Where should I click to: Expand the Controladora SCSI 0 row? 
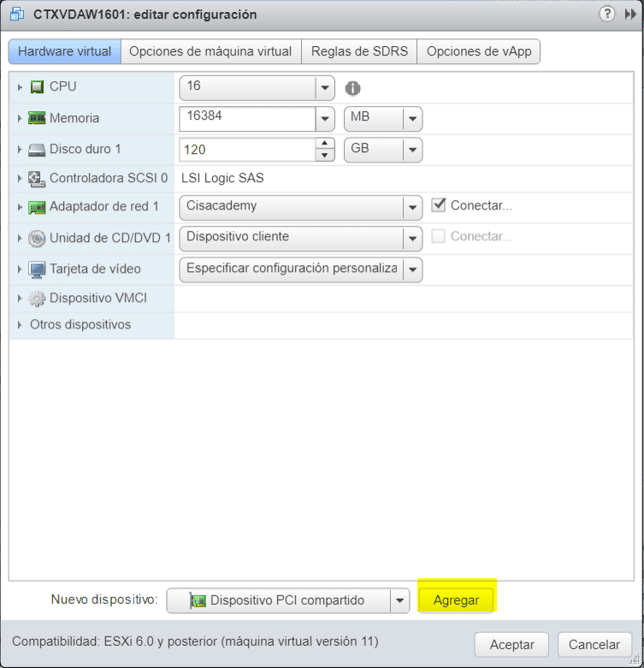20,179
